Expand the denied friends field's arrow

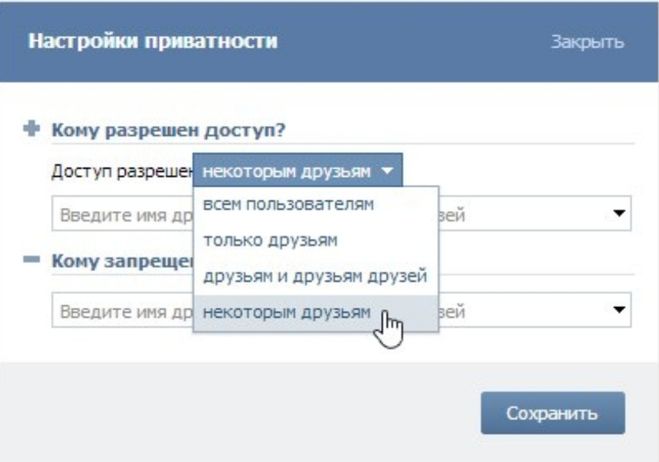tap(619, 311)
